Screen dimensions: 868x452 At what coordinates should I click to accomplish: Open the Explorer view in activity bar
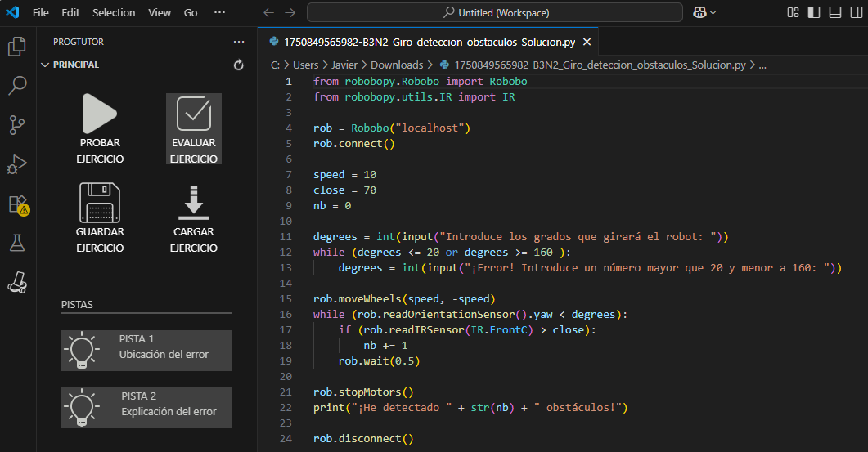pos(17,47)
